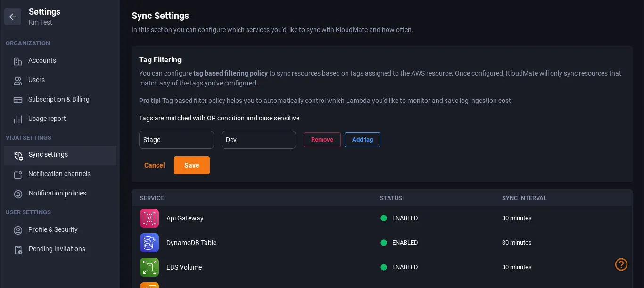Click the tag value field containing Dev

[259, 140]
